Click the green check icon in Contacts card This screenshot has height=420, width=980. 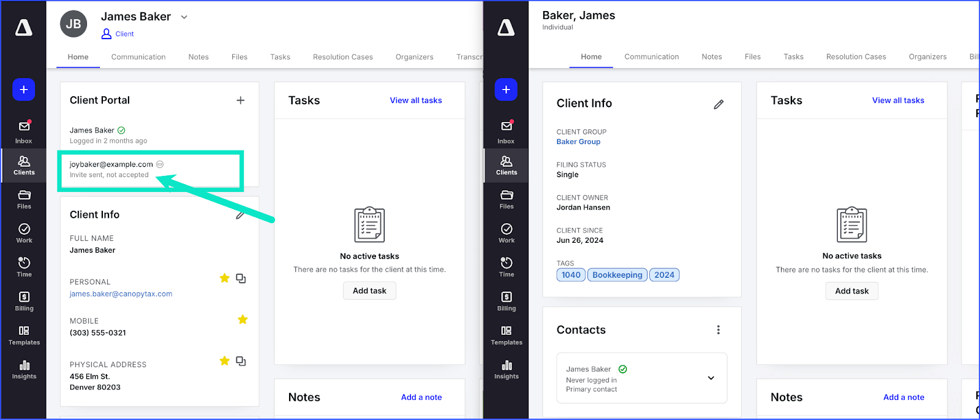point(623,369)
